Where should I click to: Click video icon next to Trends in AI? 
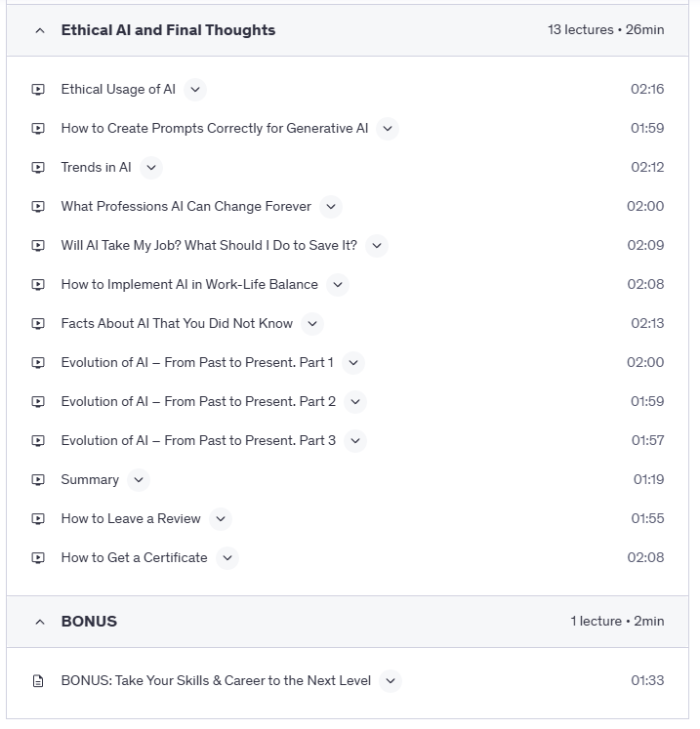pos(38,168)
